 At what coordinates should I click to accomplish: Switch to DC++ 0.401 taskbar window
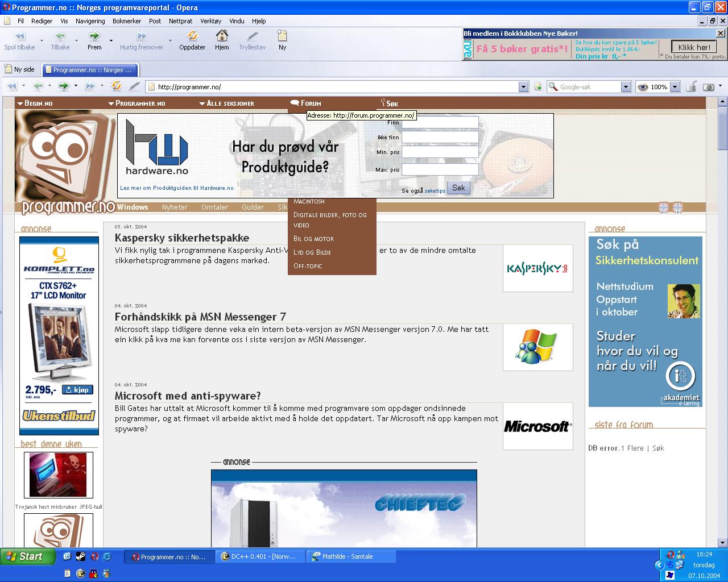(x=260, y=556)
